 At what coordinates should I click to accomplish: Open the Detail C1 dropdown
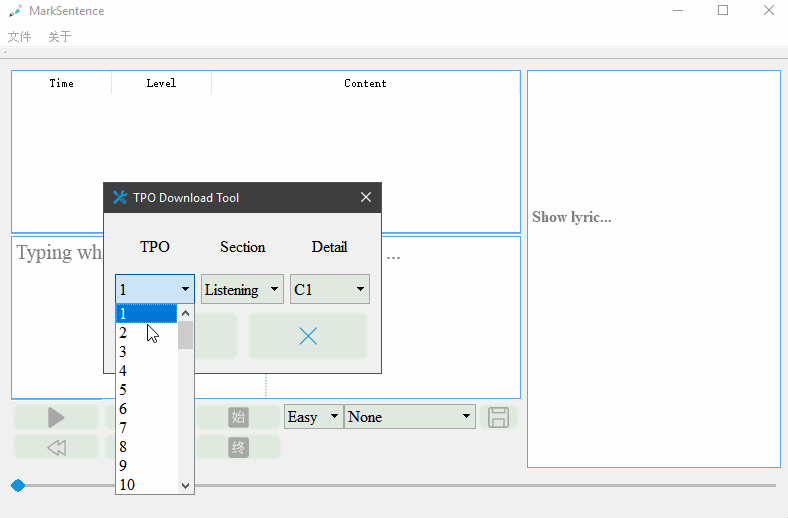(330, 289)
